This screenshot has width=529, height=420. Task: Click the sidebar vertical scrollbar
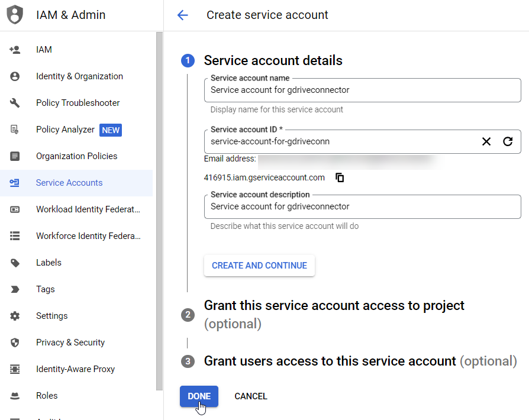click(159, 211)
